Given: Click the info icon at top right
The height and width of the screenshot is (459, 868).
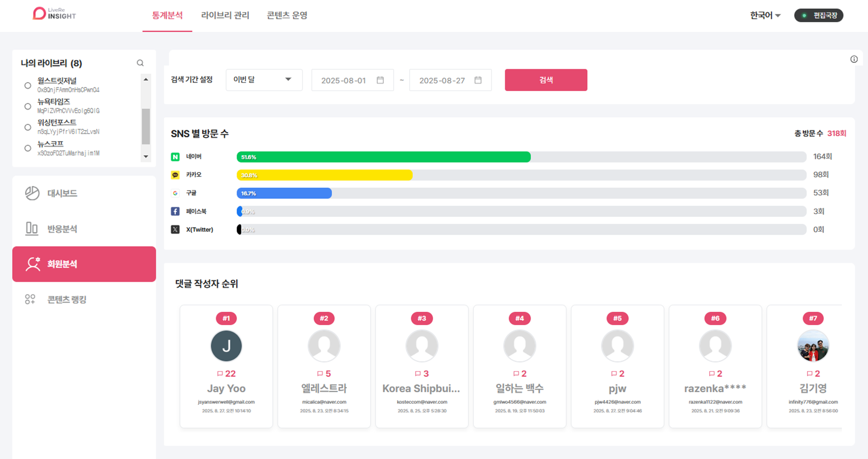Looking at the screenshot, I should click(854, 59).
